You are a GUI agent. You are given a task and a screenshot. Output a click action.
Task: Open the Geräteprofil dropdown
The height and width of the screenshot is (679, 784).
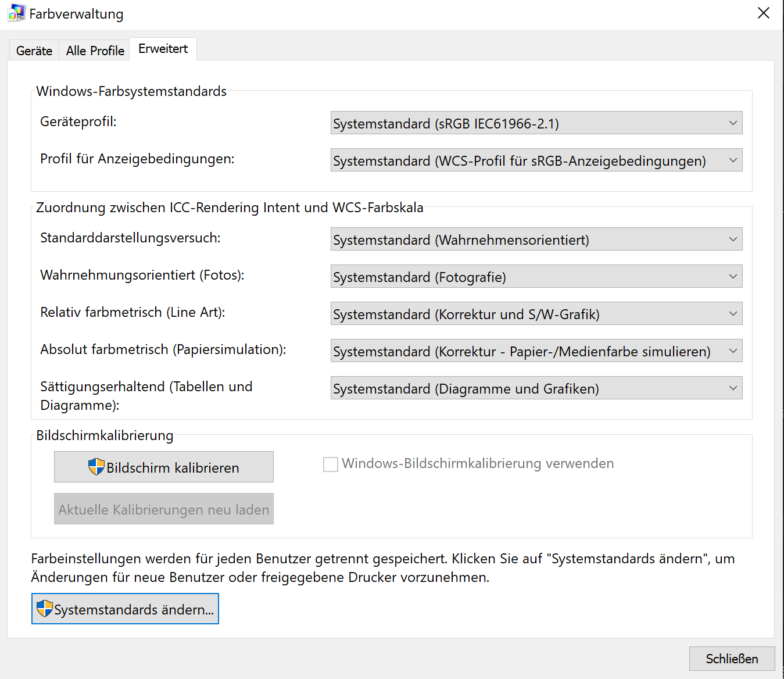point(536,123)
